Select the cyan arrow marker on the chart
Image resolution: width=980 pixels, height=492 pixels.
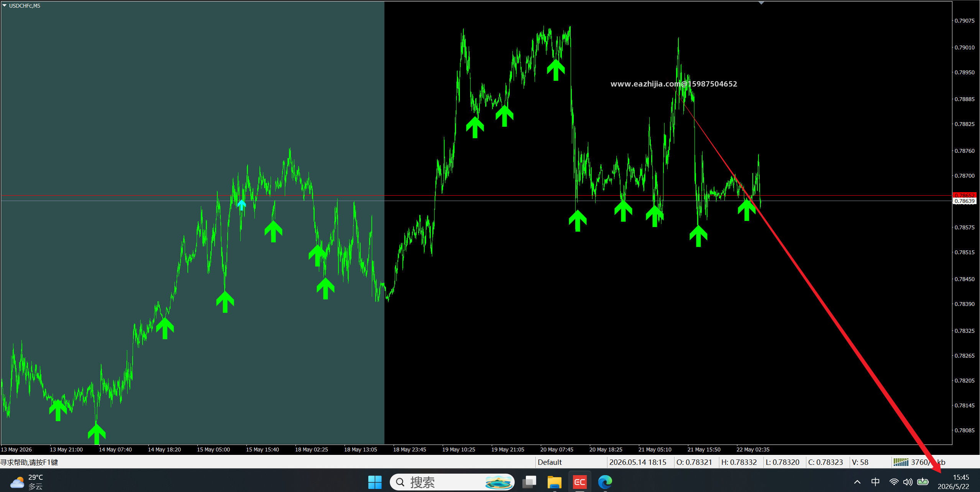click(241, 204)
